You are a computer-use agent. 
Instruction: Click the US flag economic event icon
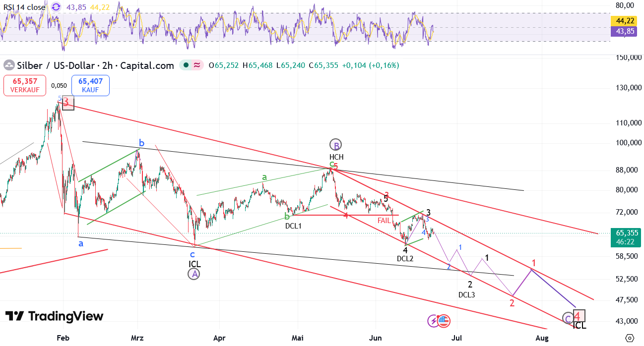tap(443, 321)
